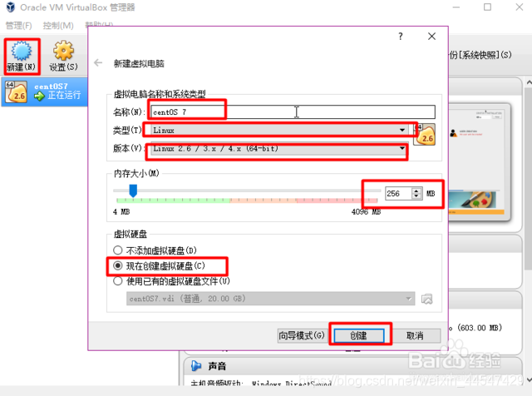Click the Create (创建) button
The image size is (532, 396).
(359, 335)
